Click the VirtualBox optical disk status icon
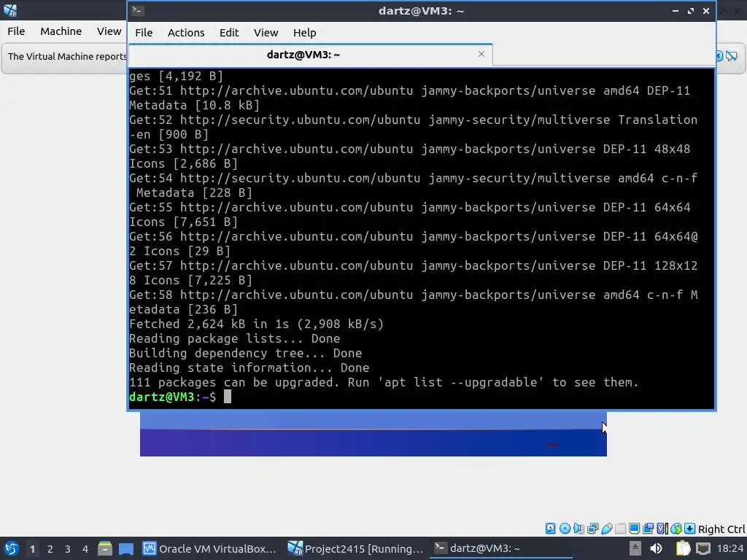The image size is (747, 560). pos(565,528)
